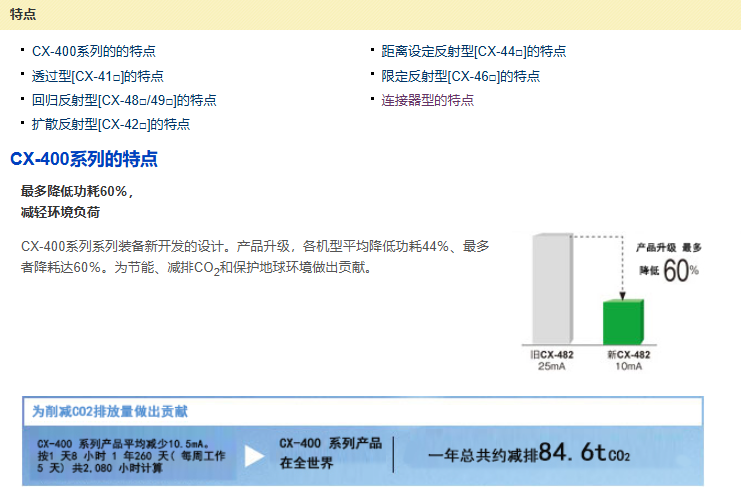This screenshot has height=493, width=741.
Task: Click the 特点 section header
Action: [x=23, y=14]
